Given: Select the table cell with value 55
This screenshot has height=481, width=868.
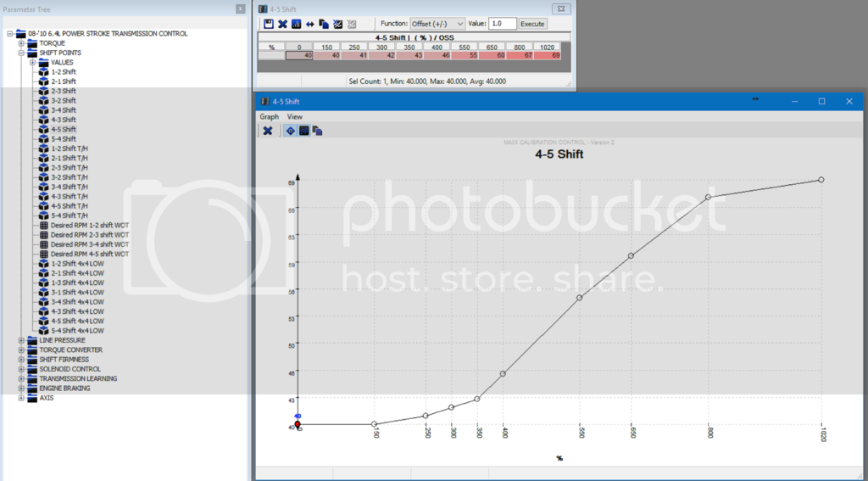Looking at the screenshot, I should click(465, 55).
